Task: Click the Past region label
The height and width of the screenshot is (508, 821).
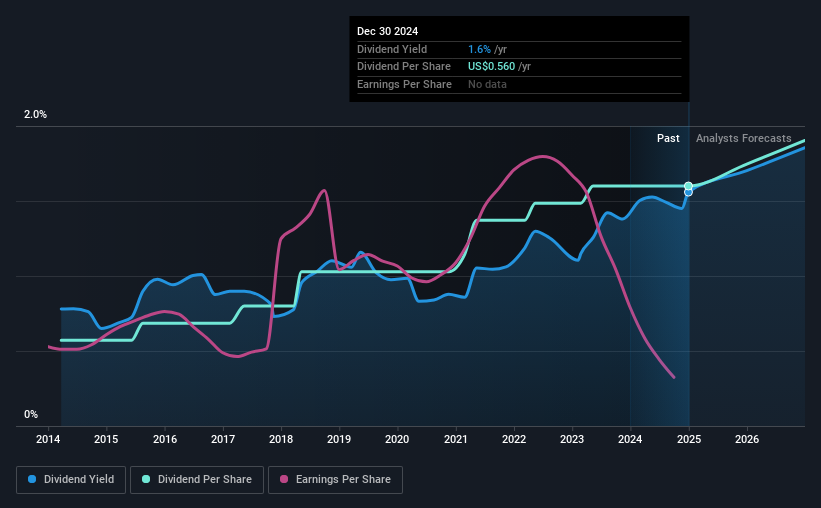Action: click(x=668, y=138)
